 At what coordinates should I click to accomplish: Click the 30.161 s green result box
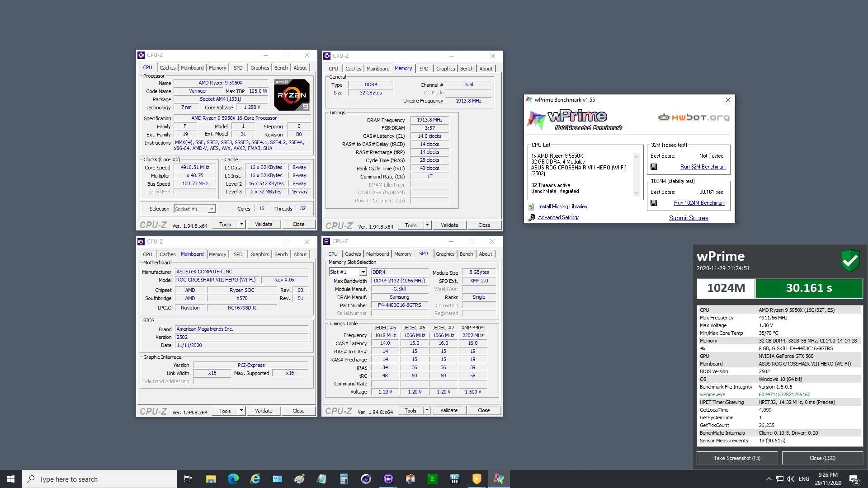click(809, 288)
